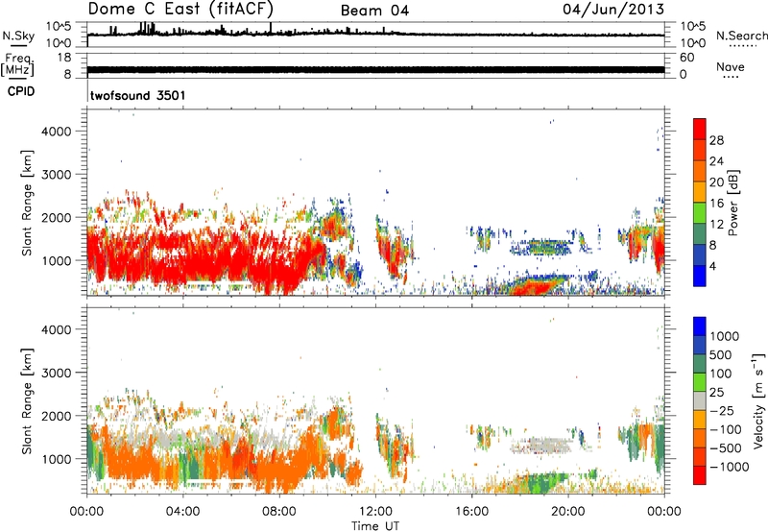The image size is (768, 532).
Task: Click the "28" value on Power color bar
Action: tap(716, 140)
